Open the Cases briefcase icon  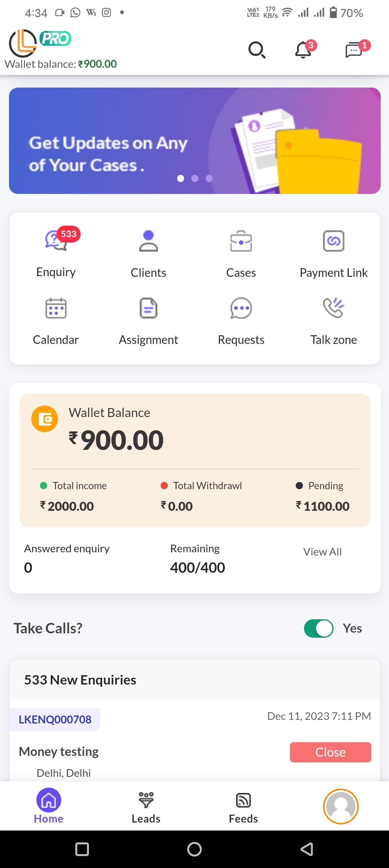241,241
